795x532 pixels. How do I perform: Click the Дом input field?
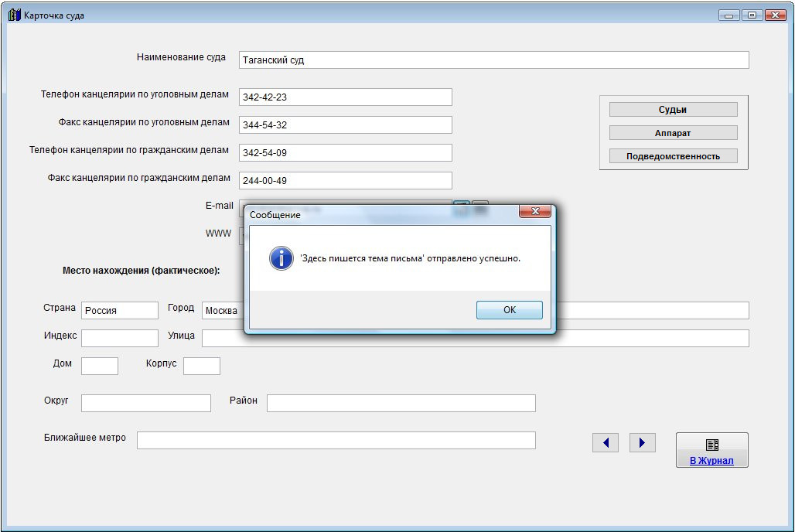(100, 366)
